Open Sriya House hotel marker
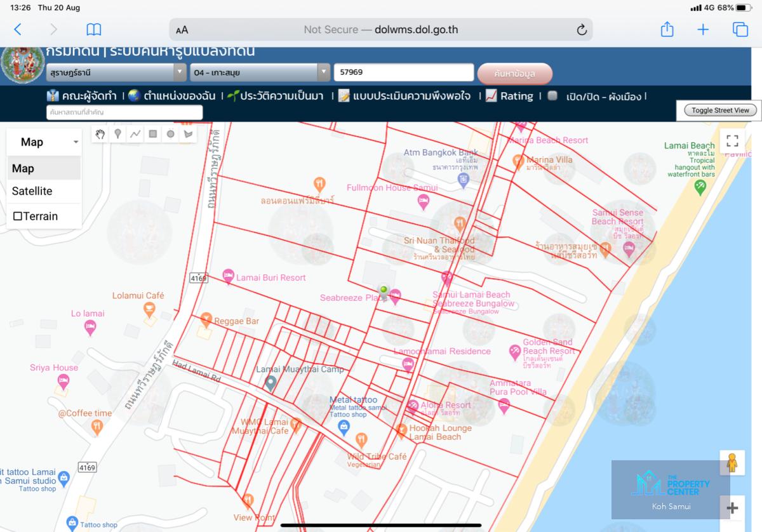The width and height of the screenshot is (762, 532). [x=63, y=382]
